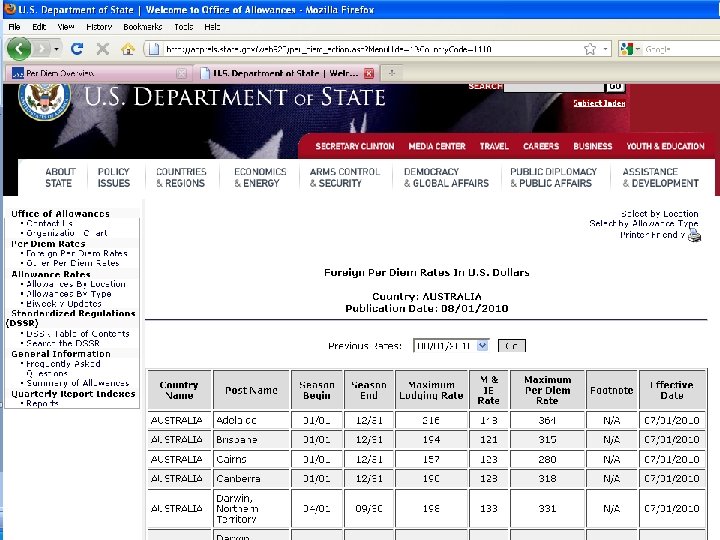Viewport: 720px width, 540px height.
Task: Open Allowances By Type link
Action: (x=68, y=294)
